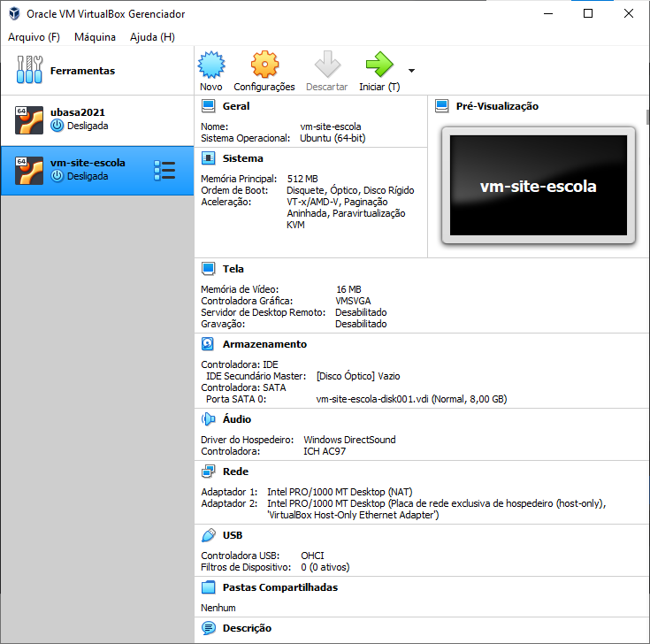Click the Armazenamento disk icon
The width and height of the screenshot is (650, 644).
pyautogui.click(x=209, y=344)
